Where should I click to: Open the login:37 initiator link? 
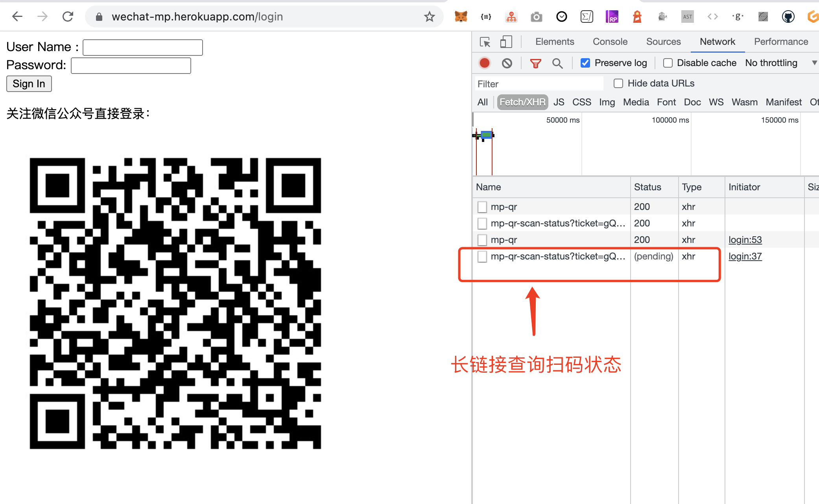tap(745, 256)
